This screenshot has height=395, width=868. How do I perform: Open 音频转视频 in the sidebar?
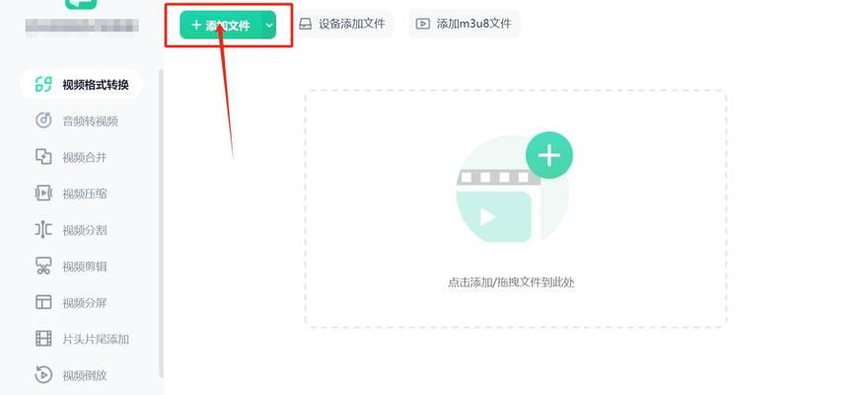point(81,120)
